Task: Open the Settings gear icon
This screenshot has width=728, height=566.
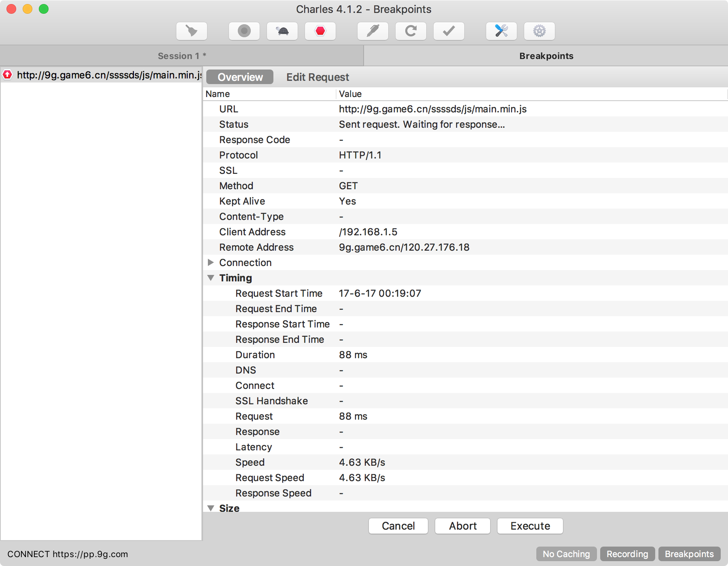Action: (539, 31)
